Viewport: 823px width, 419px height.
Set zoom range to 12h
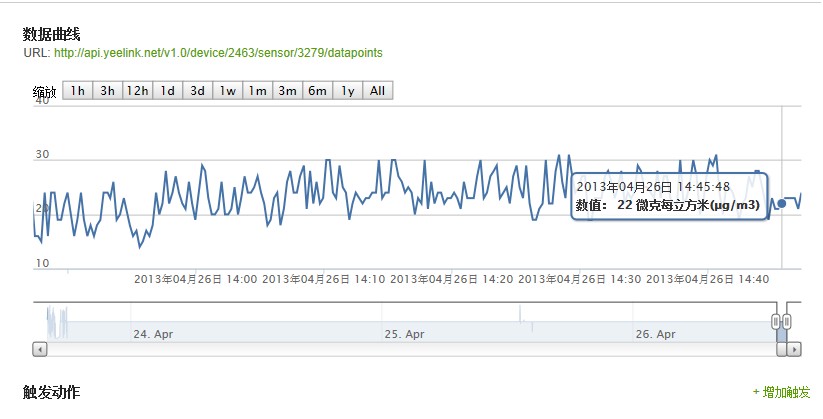click(138, 91)
